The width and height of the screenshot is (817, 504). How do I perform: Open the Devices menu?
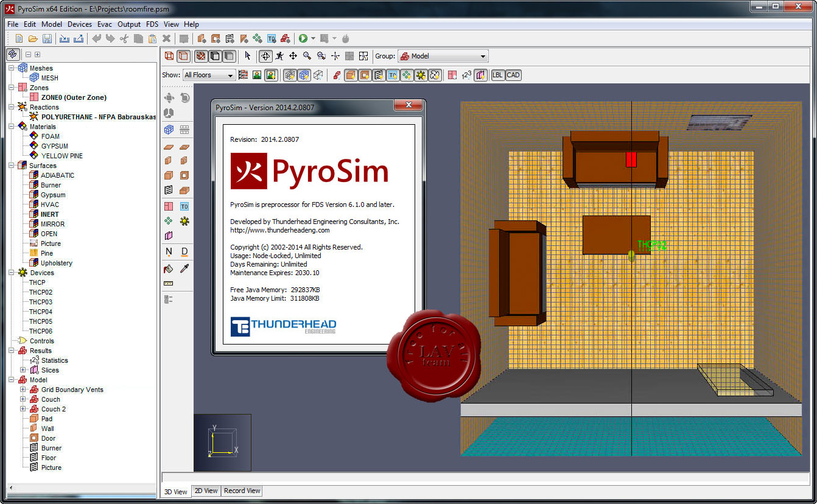[80, 24]
